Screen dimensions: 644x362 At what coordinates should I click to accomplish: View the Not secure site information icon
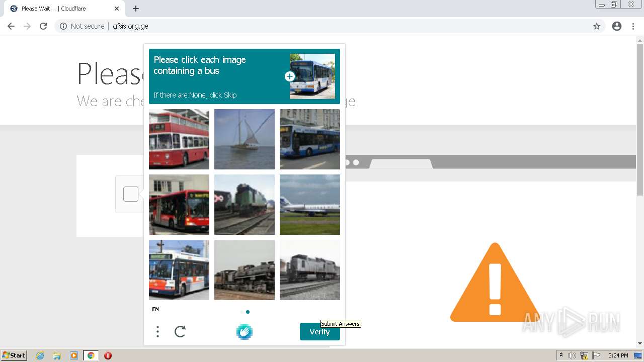[63, 26]
